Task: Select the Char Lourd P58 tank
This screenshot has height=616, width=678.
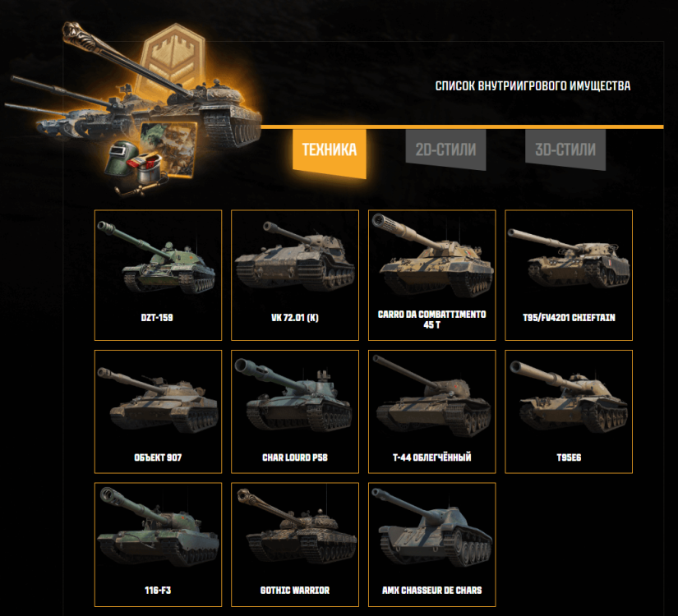Action: [295, 411]
